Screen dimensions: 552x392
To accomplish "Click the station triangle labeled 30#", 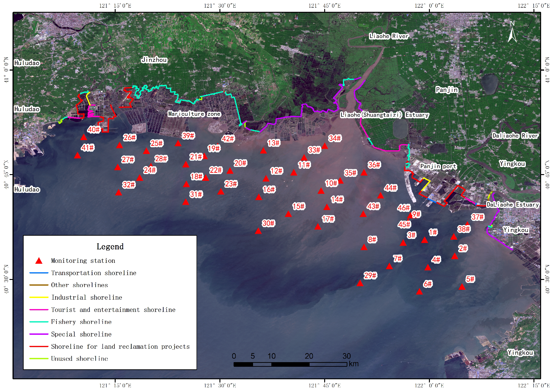I will point(258,231).
